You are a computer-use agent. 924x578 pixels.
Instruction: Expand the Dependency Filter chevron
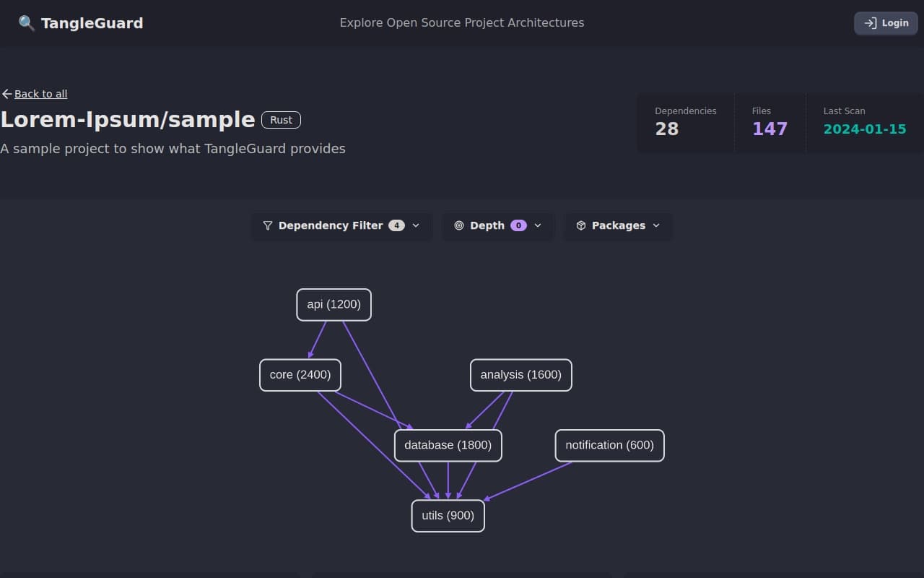click(416, 225)
